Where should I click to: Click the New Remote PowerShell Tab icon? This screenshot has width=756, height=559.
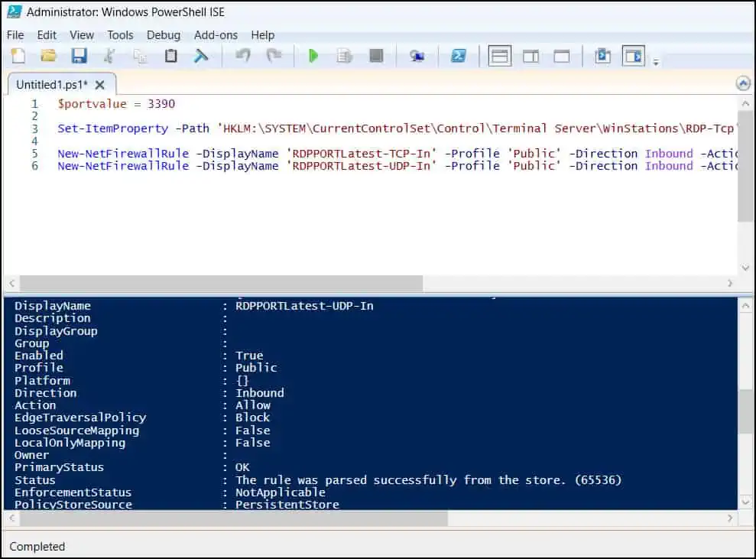[x=417, y=56]
